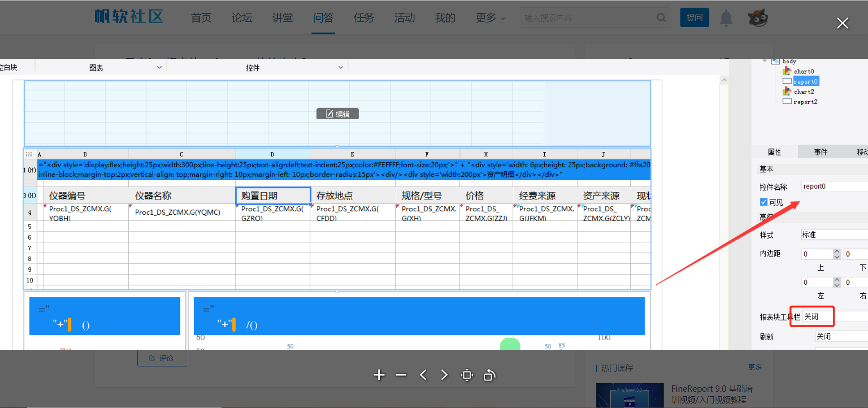Open the 问答 nav item
868x408 pixels.
(x=323, y=18)
